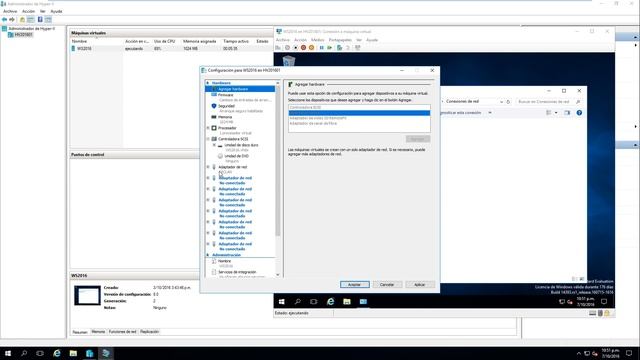Open address bar dropdown in Conexiones de red
The height and width of the screenshot is (360, 640).
501,102
